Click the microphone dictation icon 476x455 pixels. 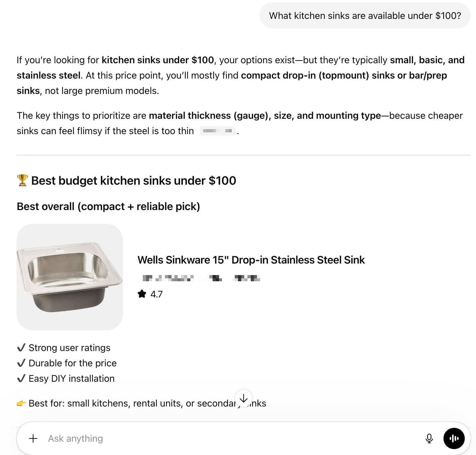430,438
